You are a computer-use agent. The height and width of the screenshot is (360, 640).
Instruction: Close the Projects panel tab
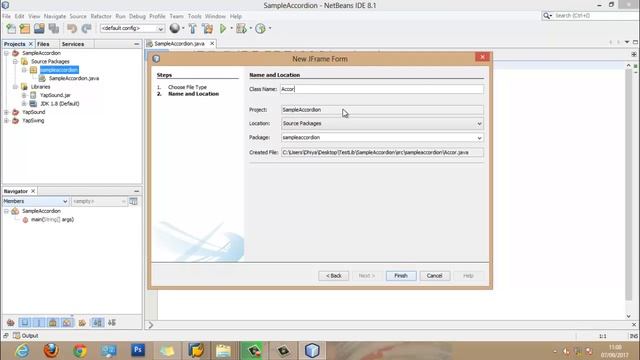tap(31, 44)
